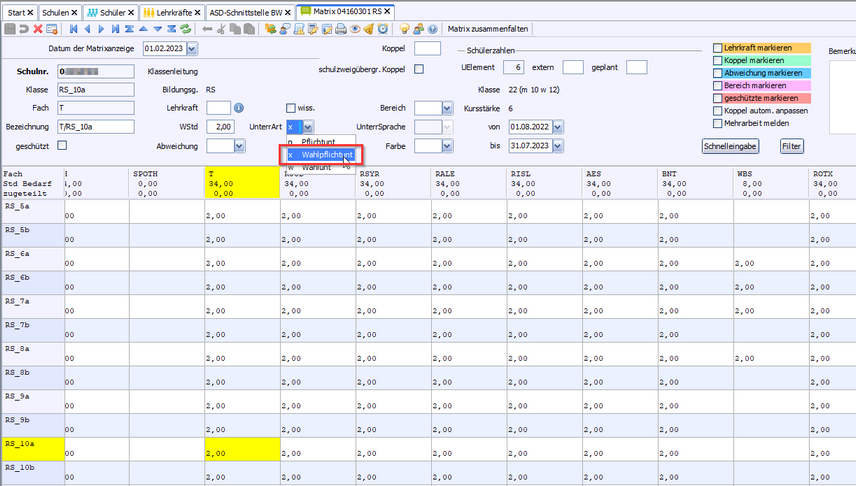The image size is (856, 486).
Task: Open the von date dropdown
Action: 558,127
